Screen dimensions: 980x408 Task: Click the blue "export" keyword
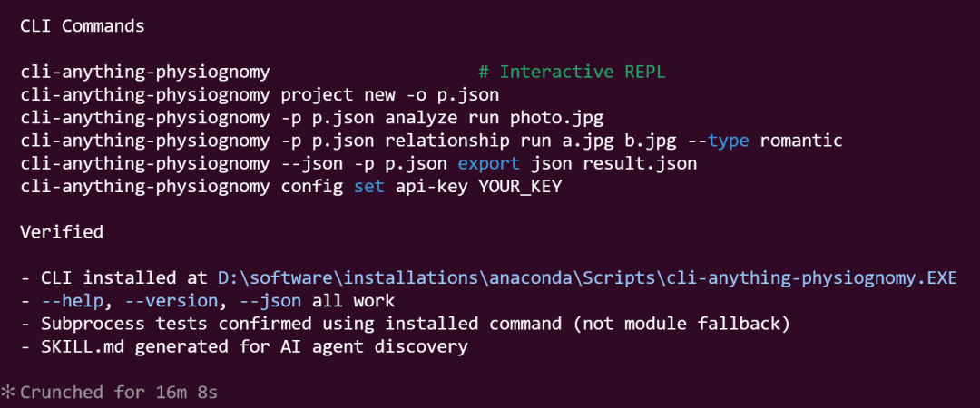point(489,164)
